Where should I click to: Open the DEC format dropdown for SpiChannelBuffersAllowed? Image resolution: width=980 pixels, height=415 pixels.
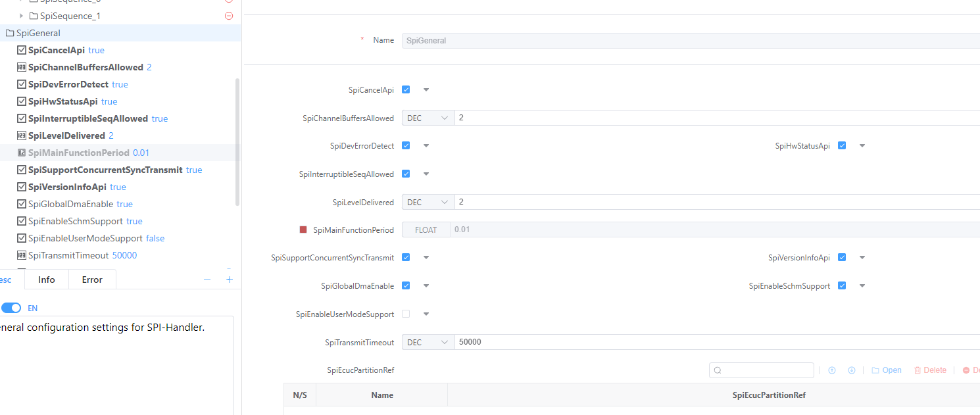(428, 118)
